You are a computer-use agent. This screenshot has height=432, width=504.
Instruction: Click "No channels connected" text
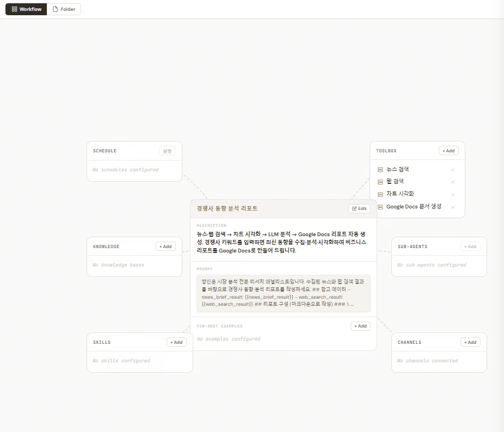(x=427, y=361)
